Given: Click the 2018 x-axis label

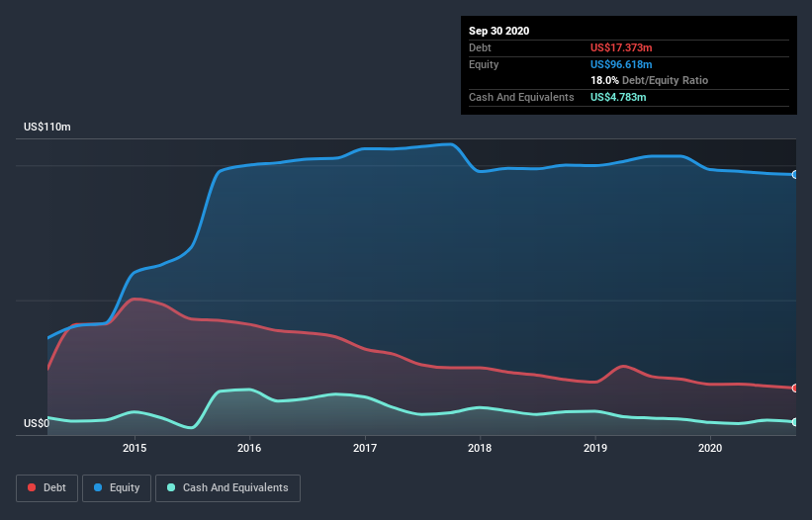Looking at the screenshot, I should point(480,448).
